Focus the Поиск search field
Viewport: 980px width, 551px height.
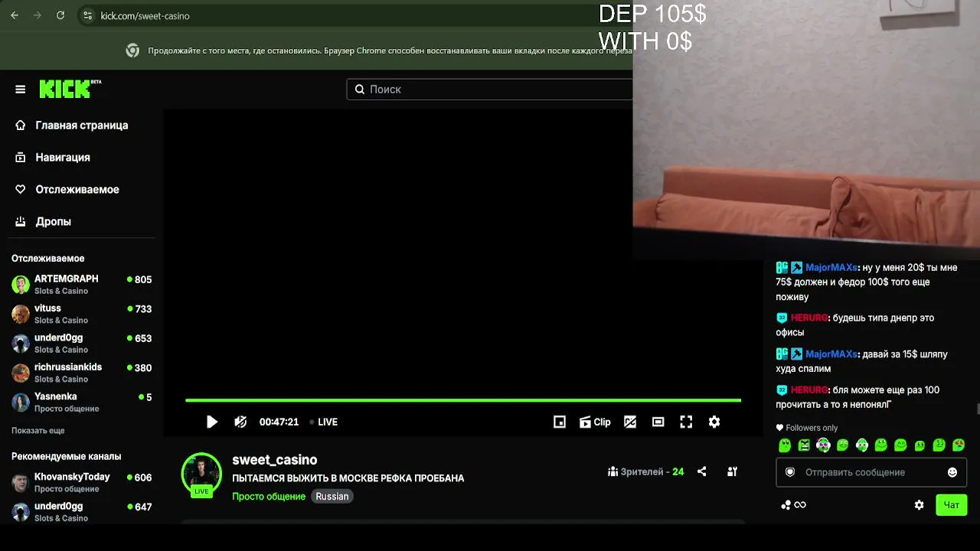[490, 90]
